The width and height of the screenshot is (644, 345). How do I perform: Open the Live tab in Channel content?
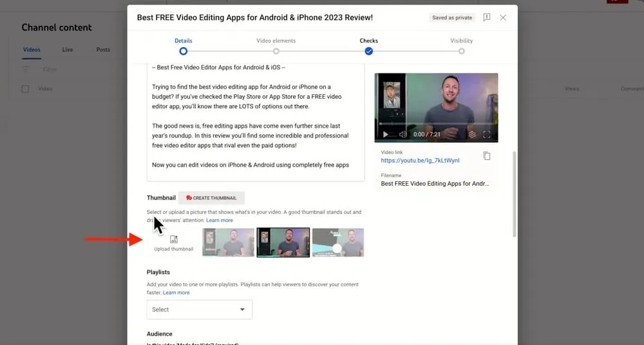point(68,50)
